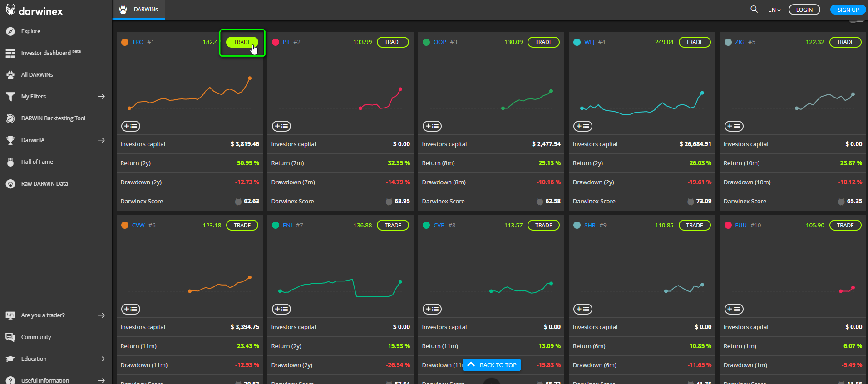Click the LOGIN button

804,10
